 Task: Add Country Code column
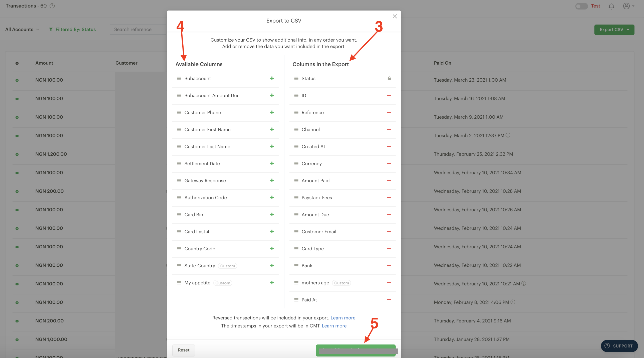[272, 249]
